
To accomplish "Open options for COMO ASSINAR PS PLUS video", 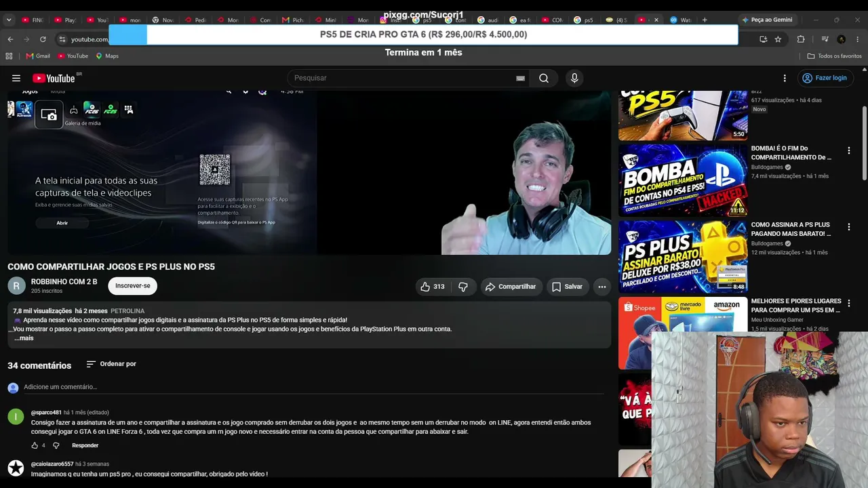I will click(x=848, y=227).
